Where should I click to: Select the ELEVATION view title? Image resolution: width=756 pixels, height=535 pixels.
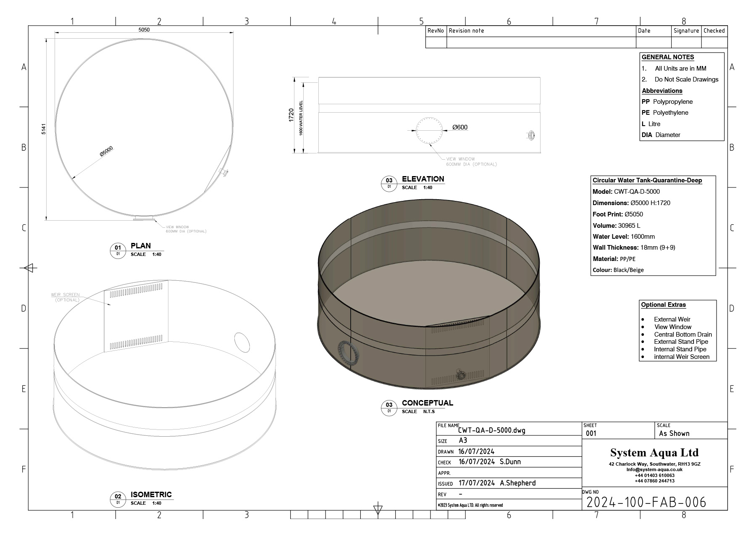[x=423, y=179]
